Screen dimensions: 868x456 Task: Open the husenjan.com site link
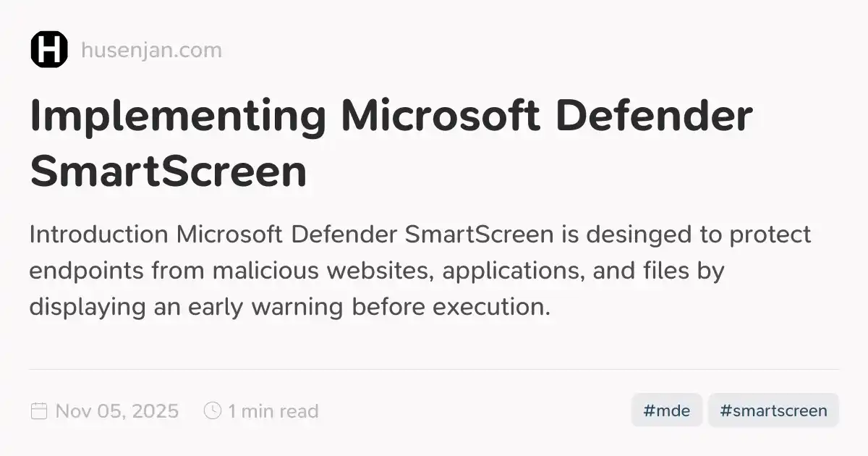(x=152, y=51)
